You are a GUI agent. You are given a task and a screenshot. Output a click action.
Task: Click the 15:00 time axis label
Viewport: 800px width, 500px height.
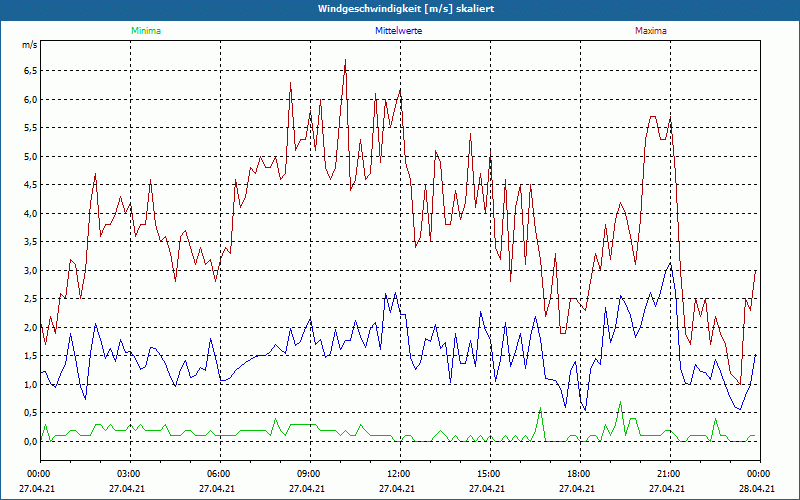tap(487, 474)
